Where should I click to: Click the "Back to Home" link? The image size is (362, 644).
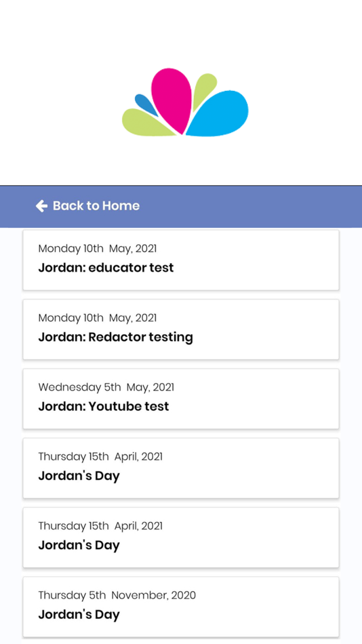[87, 206]
